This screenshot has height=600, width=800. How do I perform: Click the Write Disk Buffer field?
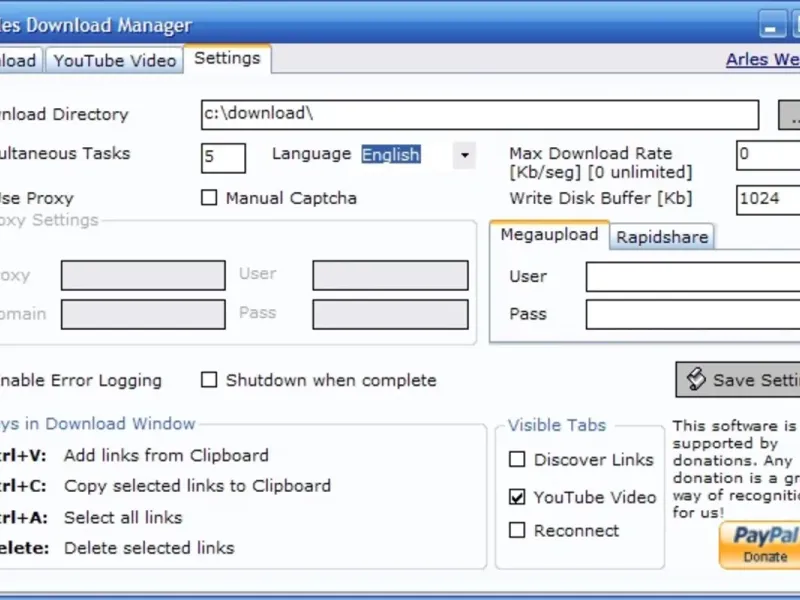[768, 199]
